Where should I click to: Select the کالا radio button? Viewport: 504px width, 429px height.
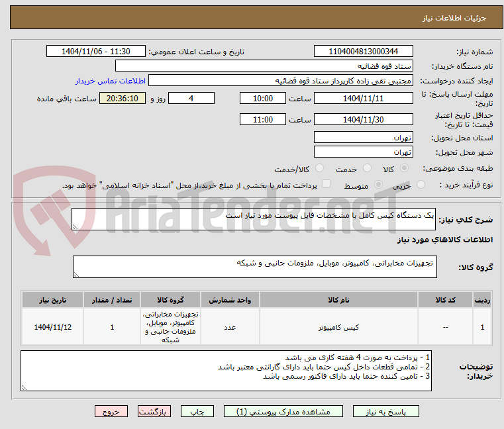(404, 168)
